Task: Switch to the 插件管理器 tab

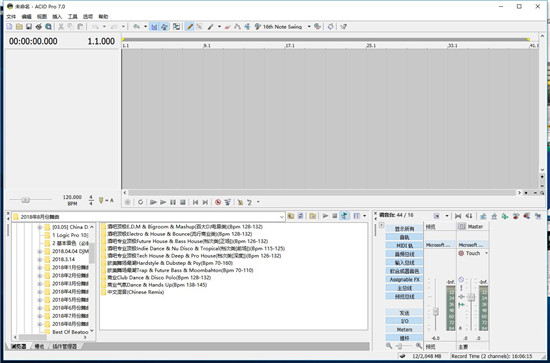Action: tap(65, 347)
